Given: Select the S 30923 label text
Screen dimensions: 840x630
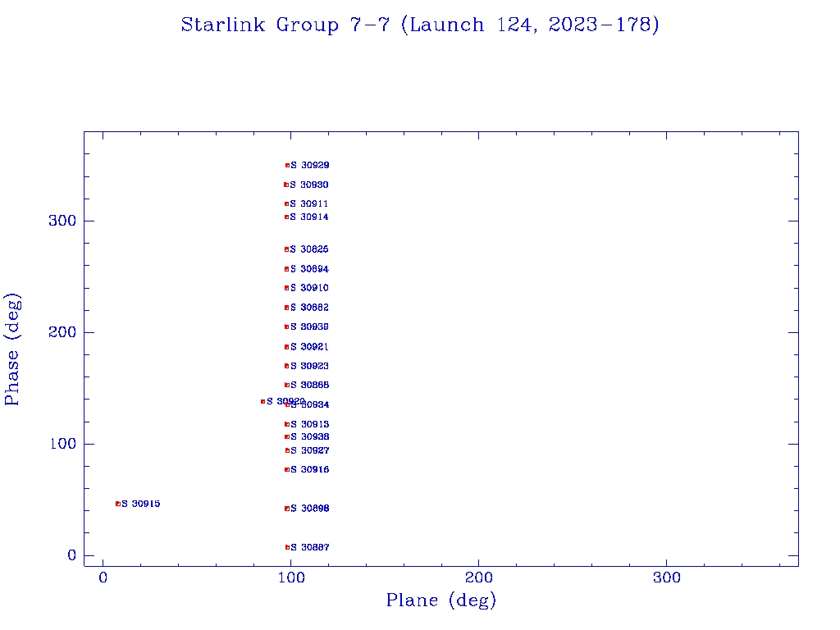Looking at the screenshot, I should tap(309, 366).
